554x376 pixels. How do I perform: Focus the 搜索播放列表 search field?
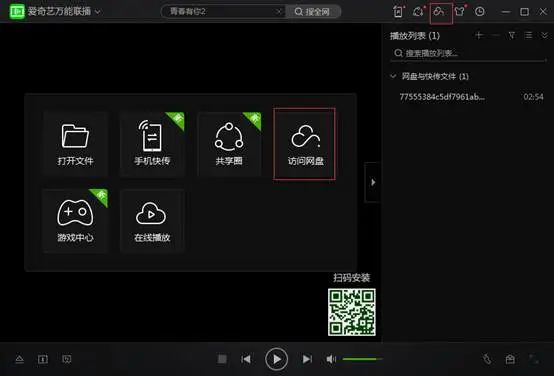click(x=468, y=53)
